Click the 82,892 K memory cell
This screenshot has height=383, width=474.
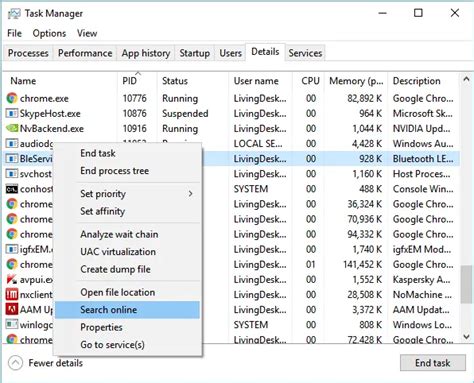click(x=365, y=98)
